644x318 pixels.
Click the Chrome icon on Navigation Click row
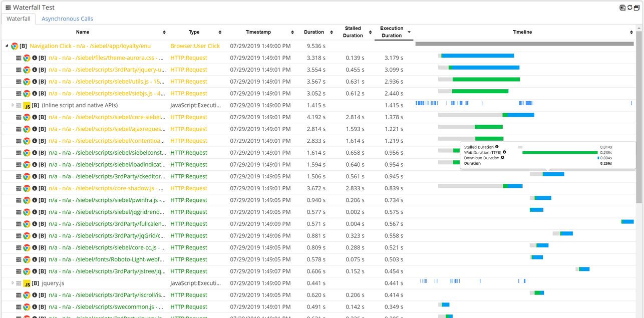(x=15, y=46)
